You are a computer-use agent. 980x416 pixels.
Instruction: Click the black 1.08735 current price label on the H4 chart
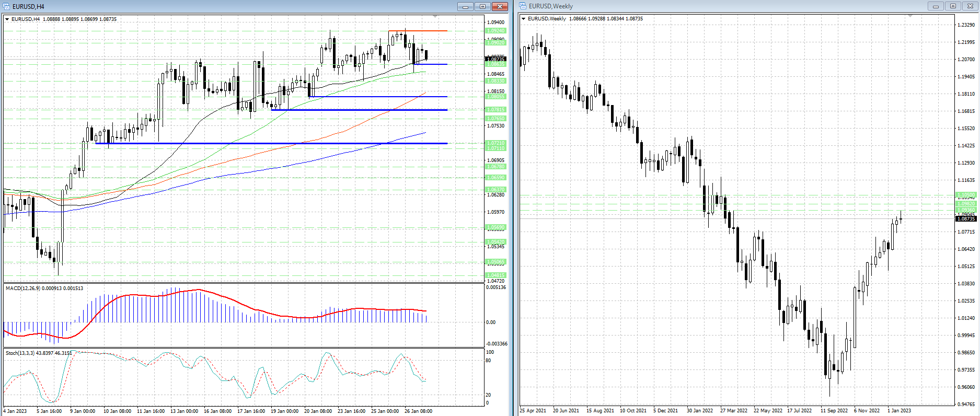pyautogui.click(x=495, y=60)
